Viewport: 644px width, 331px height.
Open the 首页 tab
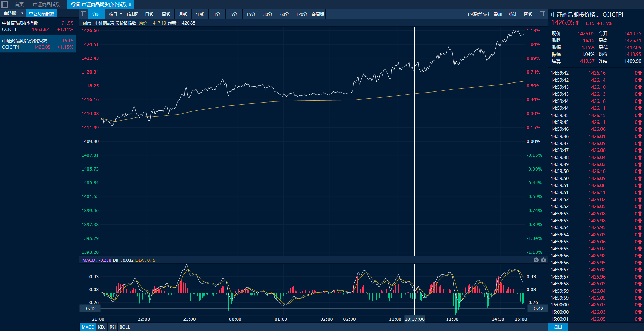(19, 4)
